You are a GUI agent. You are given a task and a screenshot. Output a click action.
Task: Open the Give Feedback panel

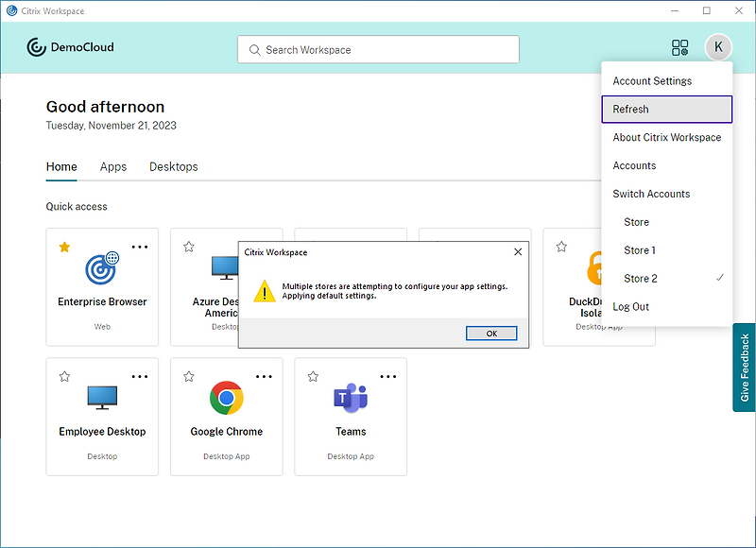pos(743,367)
